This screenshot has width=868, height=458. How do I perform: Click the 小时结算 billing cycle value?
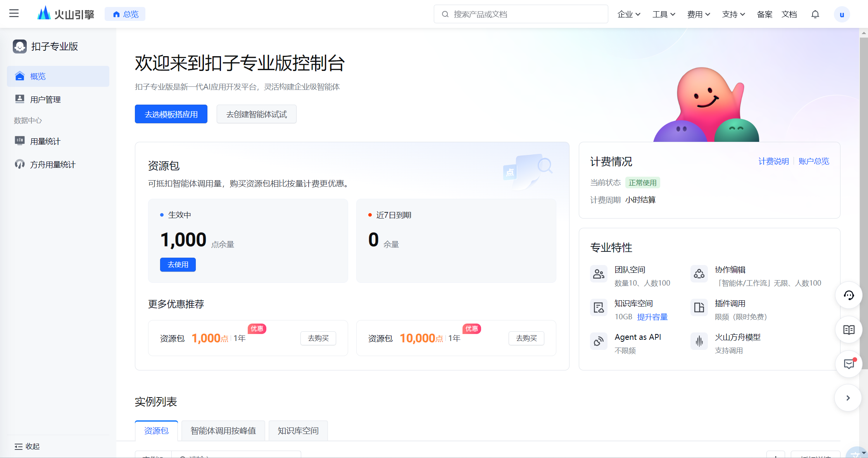pyautogui.click(x=640, y=200)
